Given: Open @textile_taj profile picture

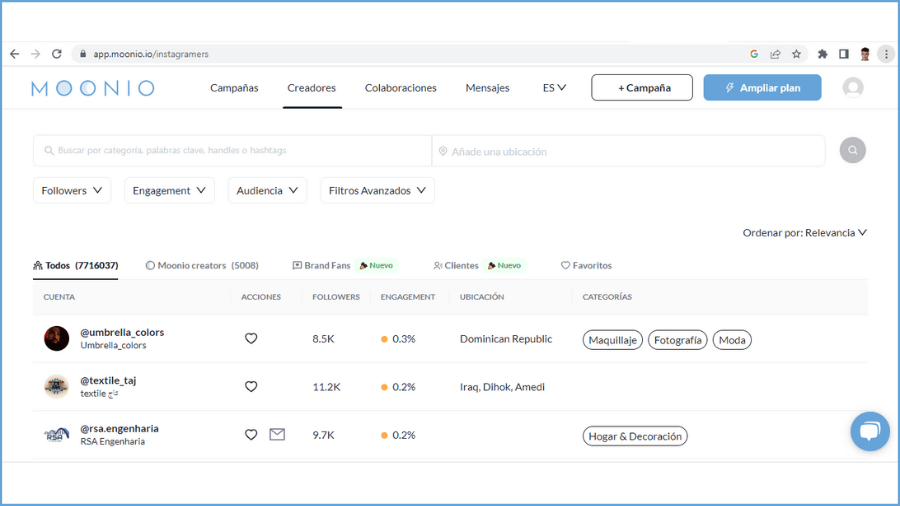Looking at the screenshot, I should [56, 387].
